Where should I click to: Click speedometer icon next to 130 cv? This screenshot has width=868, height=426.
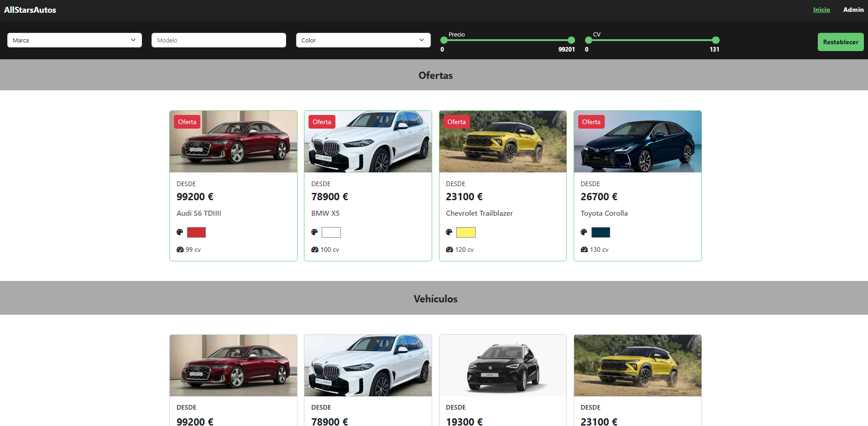tap(584, 249)
